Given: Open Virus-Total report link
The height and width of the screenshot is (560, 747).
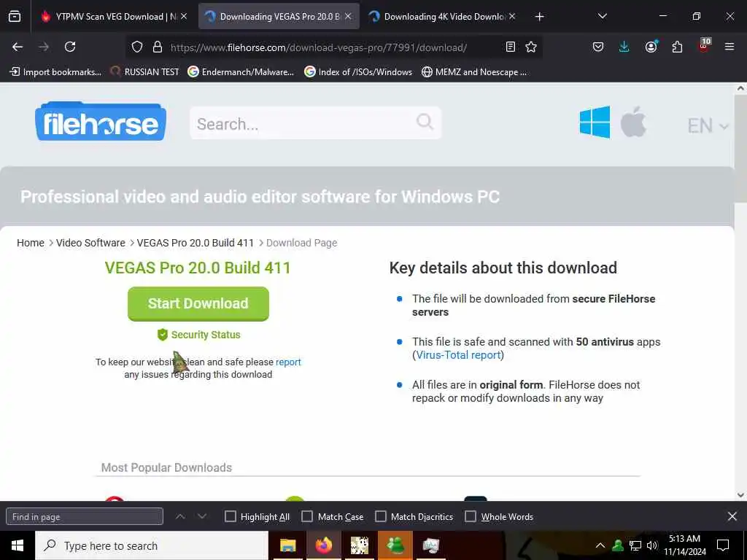Looking at the screenshot, I should click(x=458, y=355).
